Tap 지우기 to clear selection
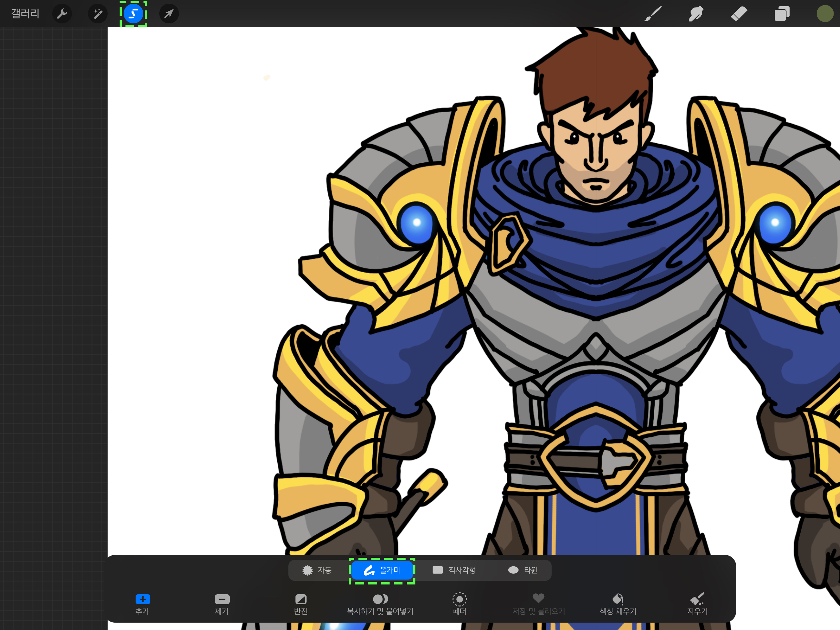Screen dimensions: 840x630 (x=697, y=604)
